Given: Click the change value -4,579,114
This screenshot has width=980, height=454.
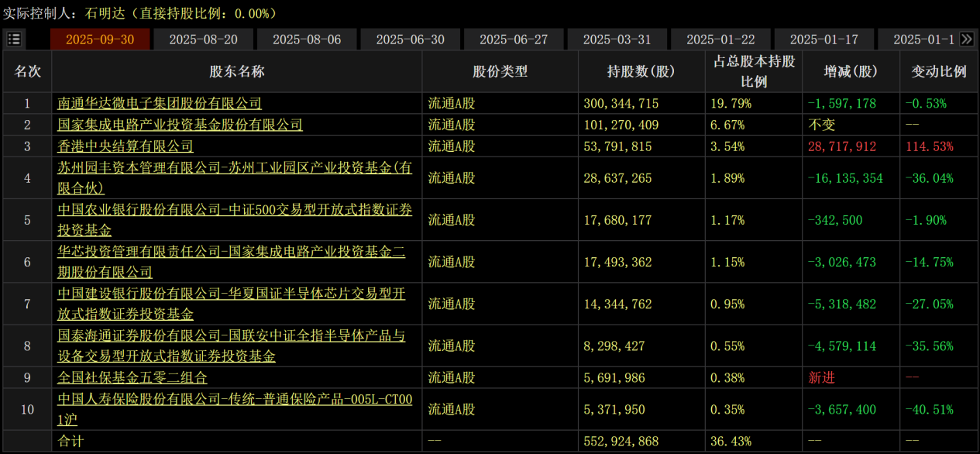Looking at the screenshot, I should [841, 346].
